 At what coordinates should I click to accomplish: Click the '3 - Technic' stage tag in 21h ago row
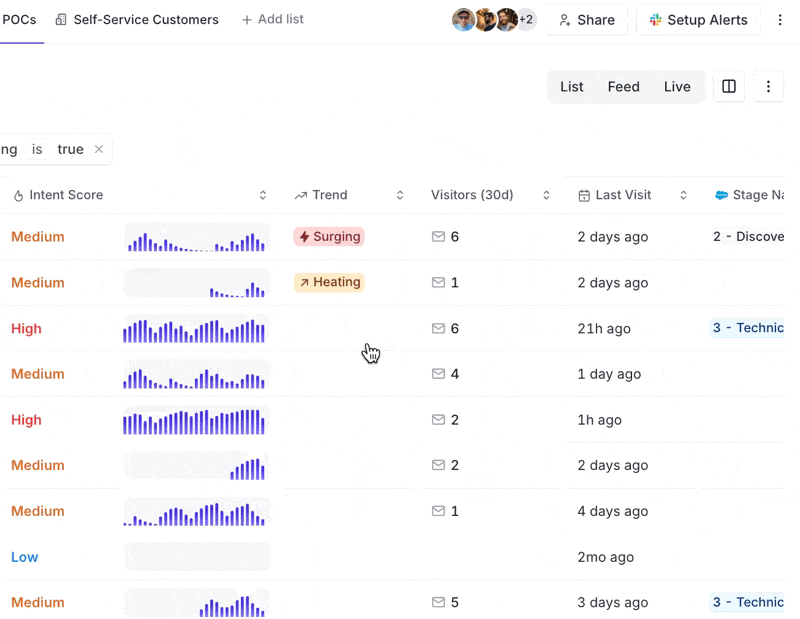[747, 328]
